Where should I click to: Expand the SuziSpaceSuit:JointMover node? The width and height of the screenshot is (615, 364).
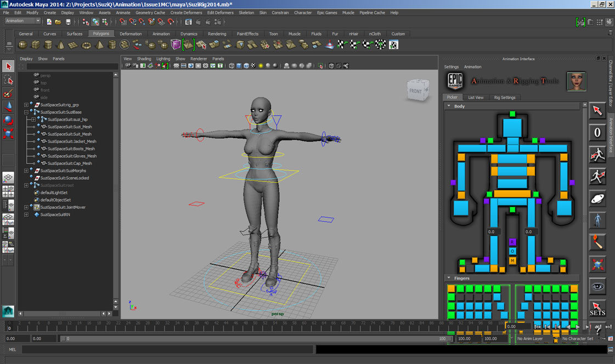click(x=26, y=207)
